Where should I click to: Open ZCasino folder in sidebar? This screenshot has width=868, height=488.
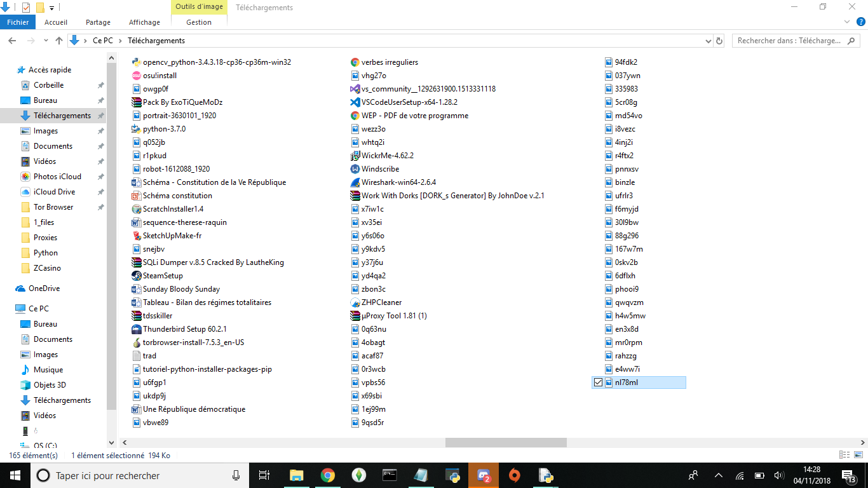47,268
